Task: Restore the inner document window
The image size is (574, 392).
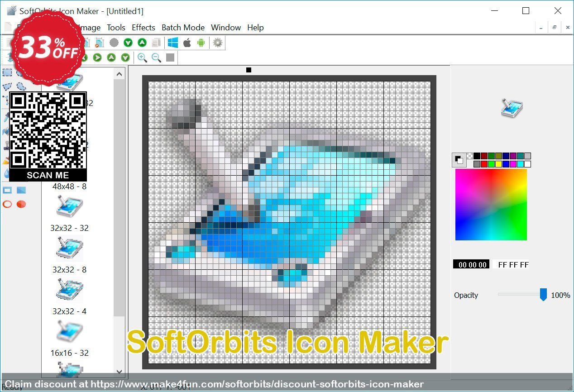Action: pos(554,28)
